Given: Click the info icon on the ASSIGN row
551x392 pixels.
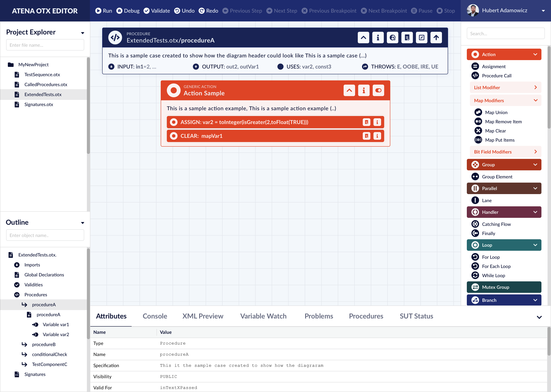Looking at the screenshot, I should click(x=377, y=122).
